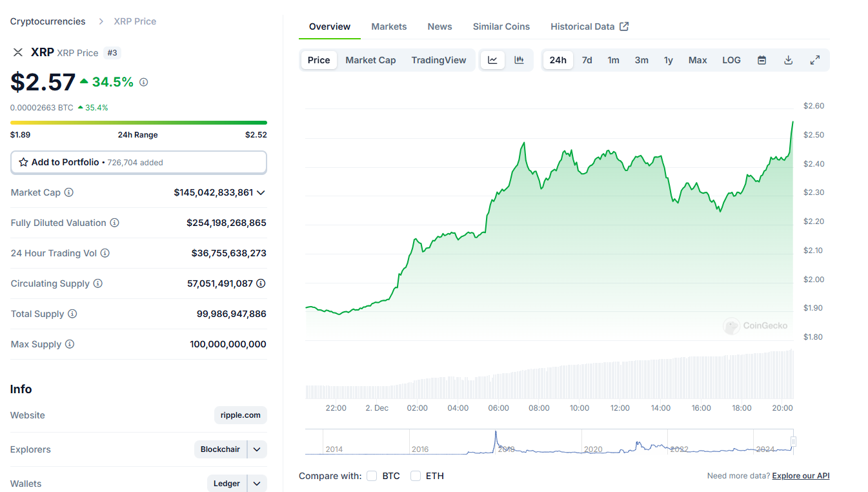Click the #3 rank badge
868x492 pixels.
pyautogui.click(x=112, y=52)
